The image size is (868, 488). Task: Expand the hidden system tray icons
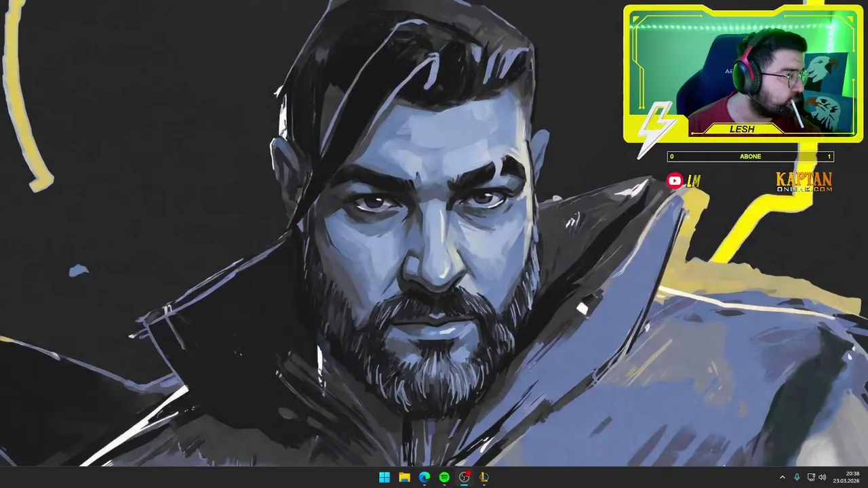(x=782, y=477)
